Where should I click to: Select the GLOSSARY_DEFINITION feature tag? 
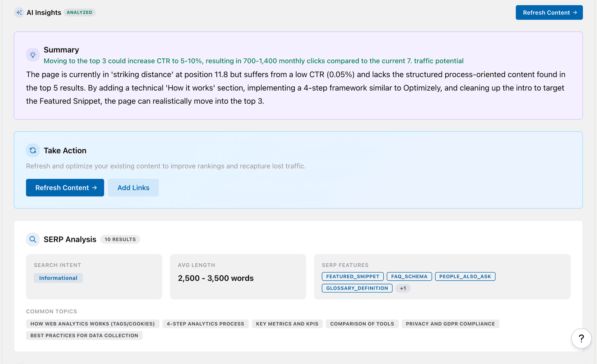357,288
